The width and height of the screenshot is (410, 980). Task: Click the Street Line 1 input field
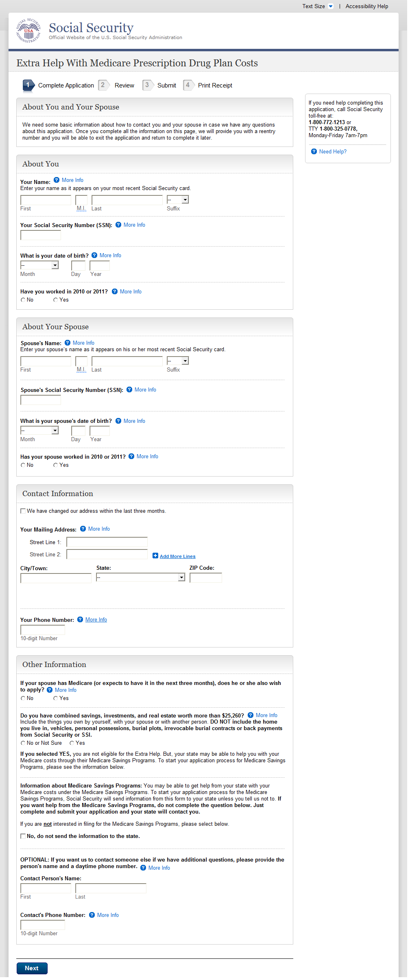click(x=107, y=542)
